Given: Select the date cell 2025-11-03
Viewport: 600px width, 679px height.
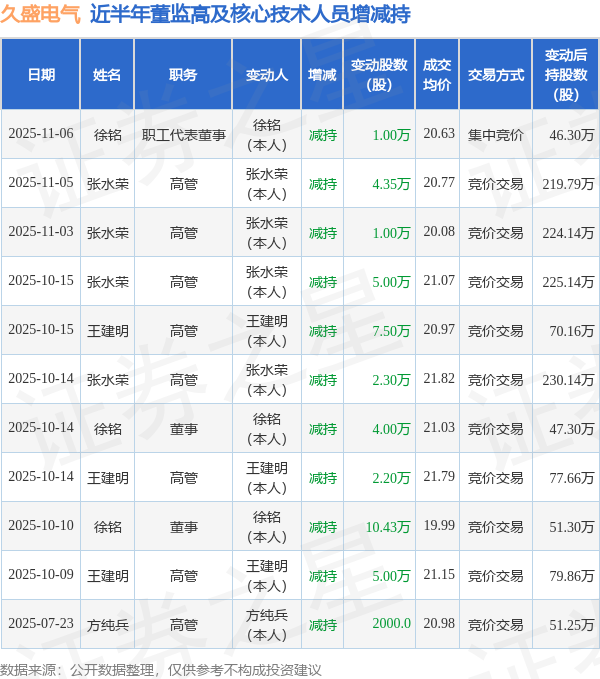Looking at the screenshot, I should click(x=41, y=231).
